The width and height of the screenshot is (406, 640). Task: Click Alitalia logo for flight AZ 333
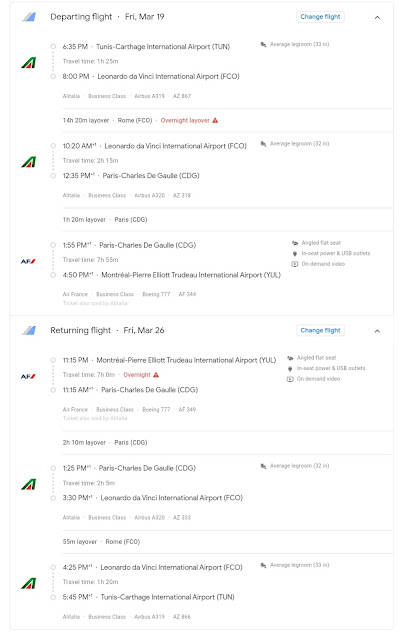click(29, 484)
